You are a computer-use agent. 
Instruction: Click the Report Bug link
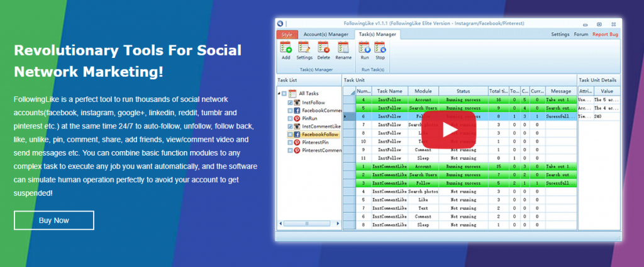pyautogui.click(x=606, y=35)
